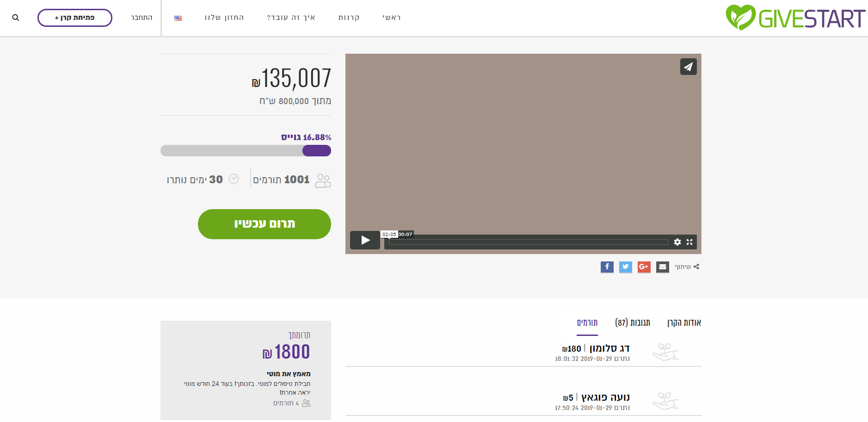This screenshot has height=422, width=868.
Task: Click the 16.88% fundraising progress bar
Action: [246, 150]
